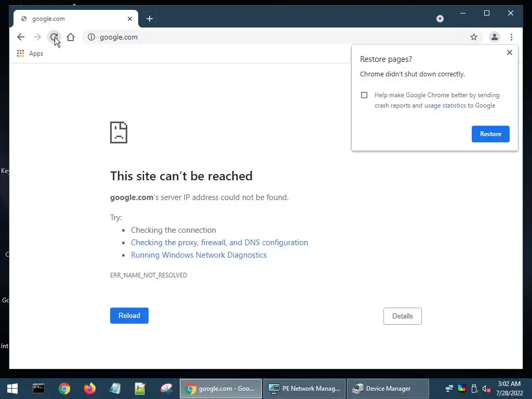Open the Apps bookmarks shortcut
The image size is (532, 399).
(30, 54)
